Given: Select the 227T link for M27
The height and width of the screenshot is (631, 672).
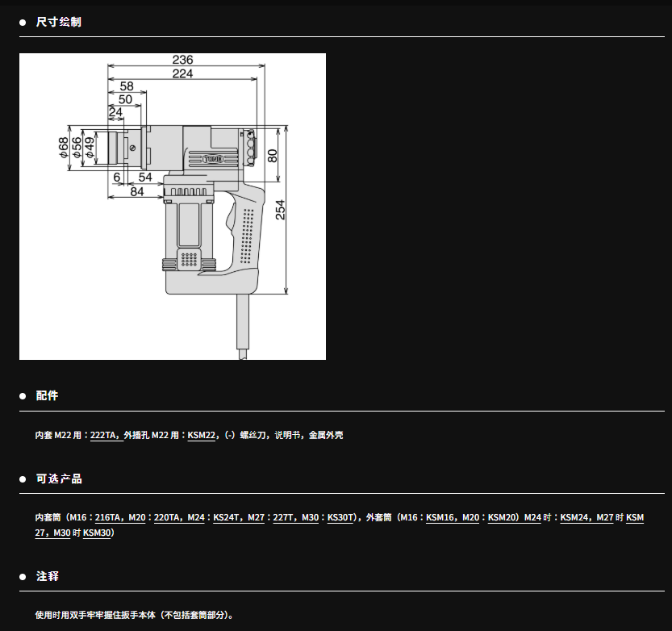Looking at the screenshot, I should click(282, 517).
